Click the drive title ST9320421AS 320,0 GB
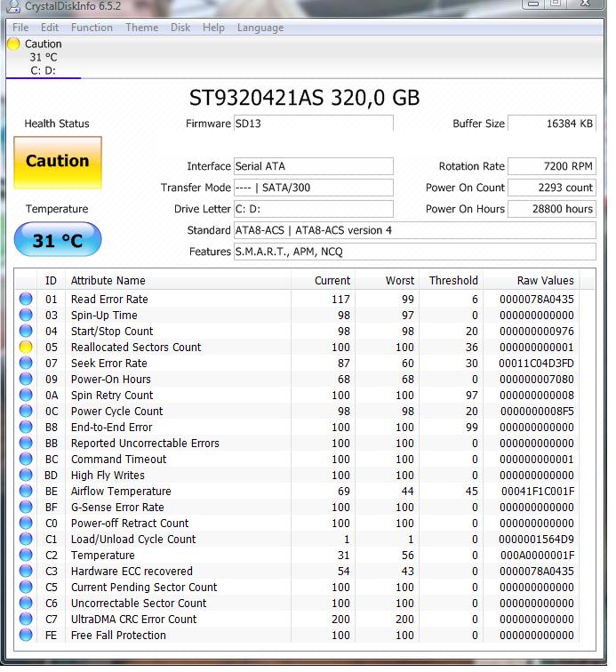 coord(304,98)
